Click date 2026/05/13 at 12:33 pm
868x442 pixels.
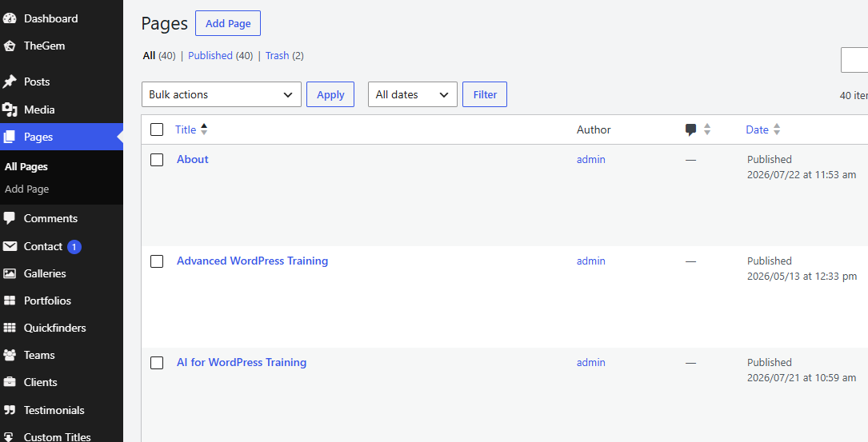tap(802, 276)
